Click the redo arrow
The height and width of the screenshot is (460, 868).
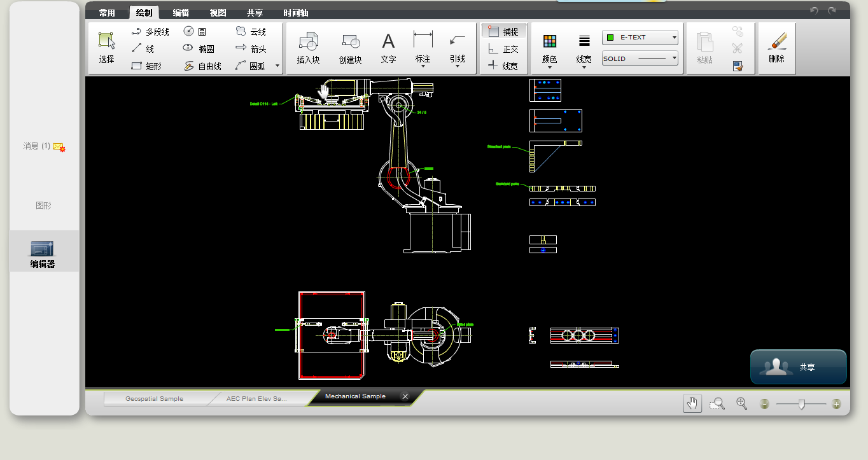pos(832,11)
